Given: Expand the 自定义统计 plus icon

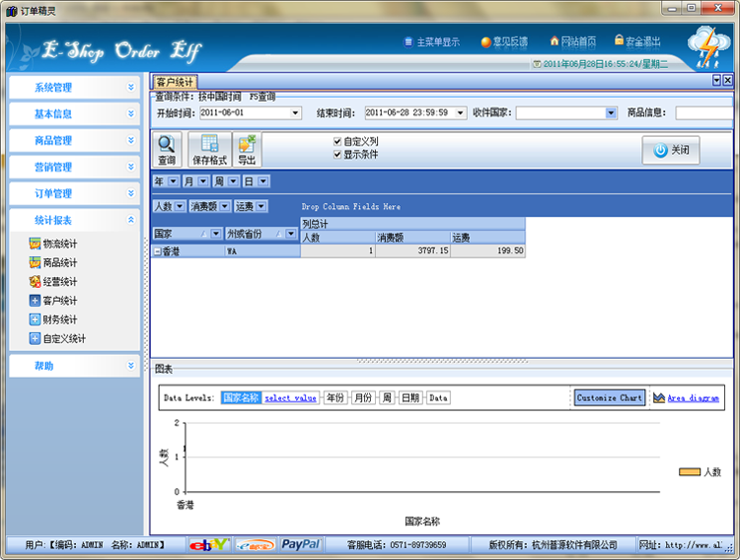Looking at the screenshot, I should [35, 338].
